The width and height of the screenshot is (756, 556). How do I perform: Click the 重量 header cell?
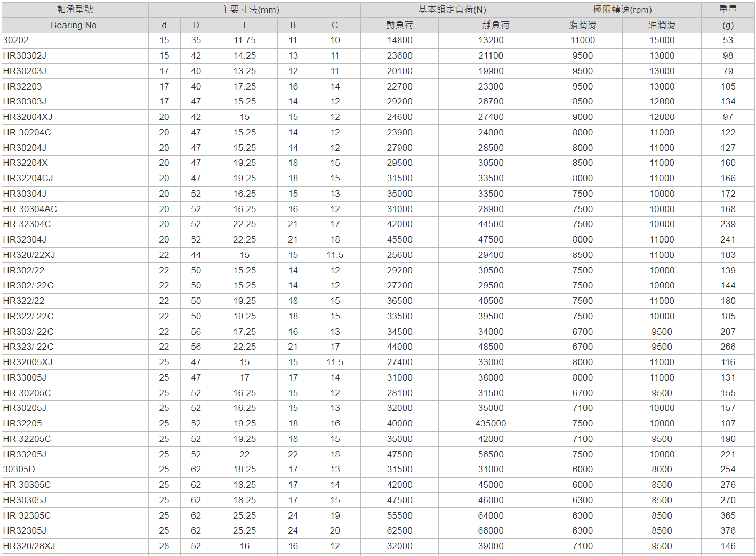tap(728, 10)
